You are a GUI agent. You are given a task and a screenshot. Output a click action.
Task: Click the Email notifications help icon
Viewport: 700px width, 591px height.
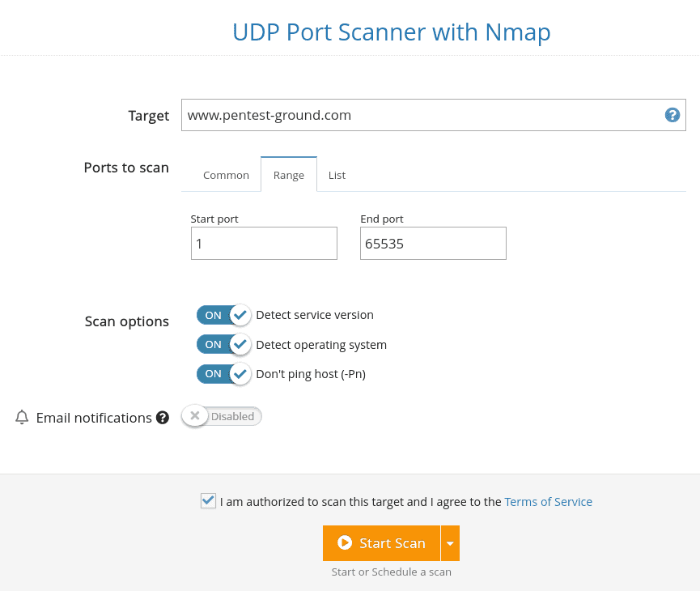click(x=163, y=417)
